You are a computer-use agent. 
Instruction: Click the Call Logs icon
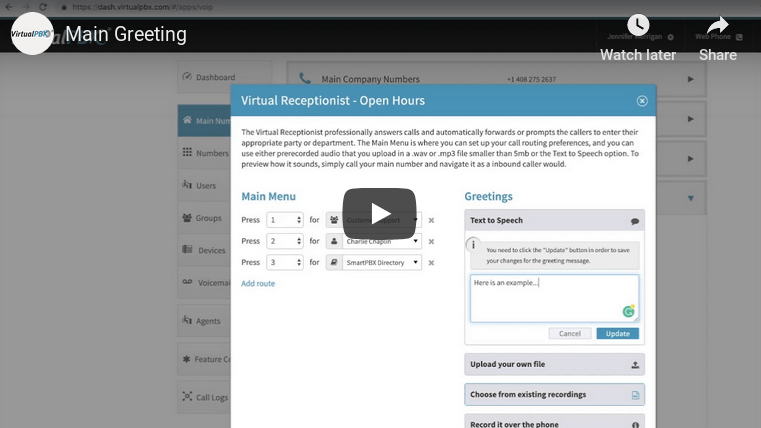187,396
